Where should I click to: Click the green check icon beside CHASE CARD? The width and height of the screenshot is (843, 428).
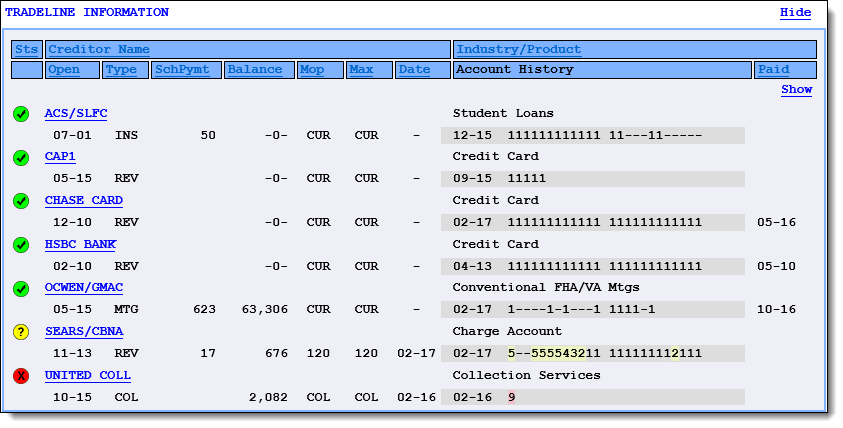tap(21, 201)
